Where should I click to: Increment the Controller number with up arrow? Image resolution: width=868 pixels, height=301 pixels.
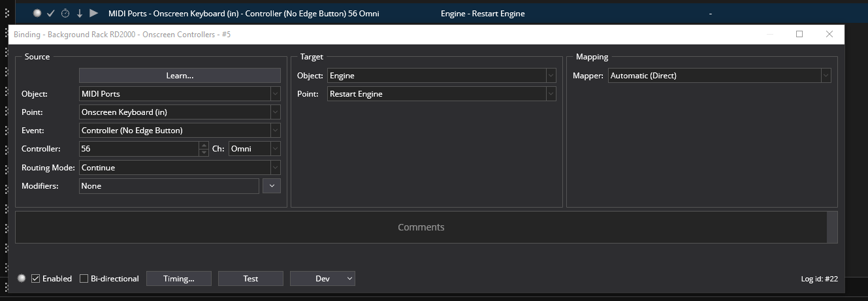[x=203, y=146]
